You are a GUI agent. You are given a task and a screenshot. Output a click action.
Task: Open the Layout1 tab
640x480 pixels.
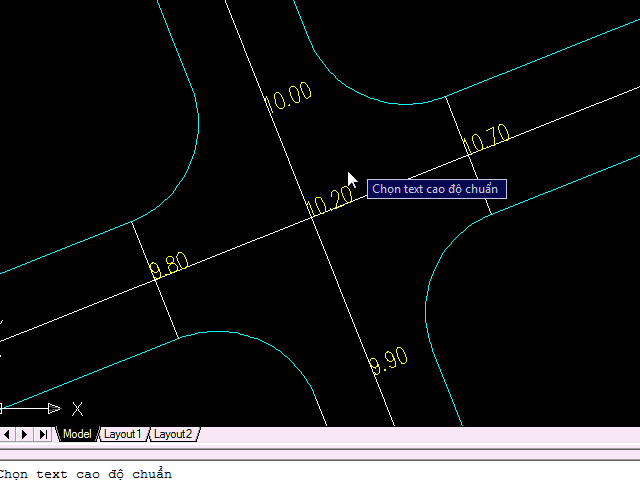[x=123, y=434]
